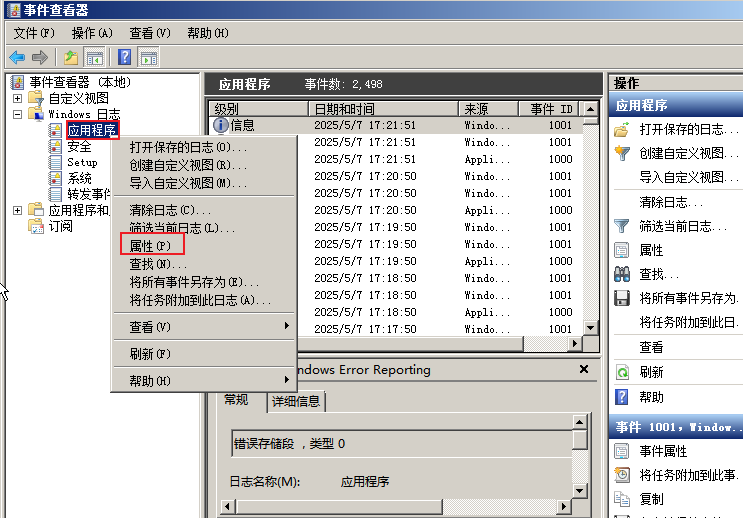The height and width of the screenshot is (518, 743).
Task: Click 导入自定义视图... in Actions pane
Action: pyautogui.click(x=689, y=177)
